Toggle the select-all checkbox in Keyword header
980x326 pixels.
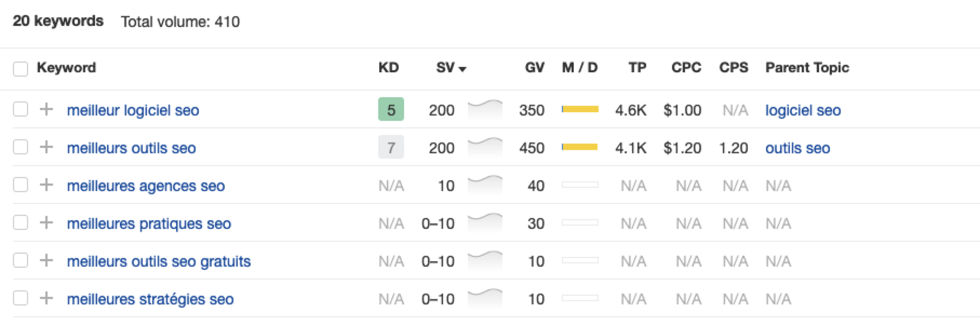21,69
